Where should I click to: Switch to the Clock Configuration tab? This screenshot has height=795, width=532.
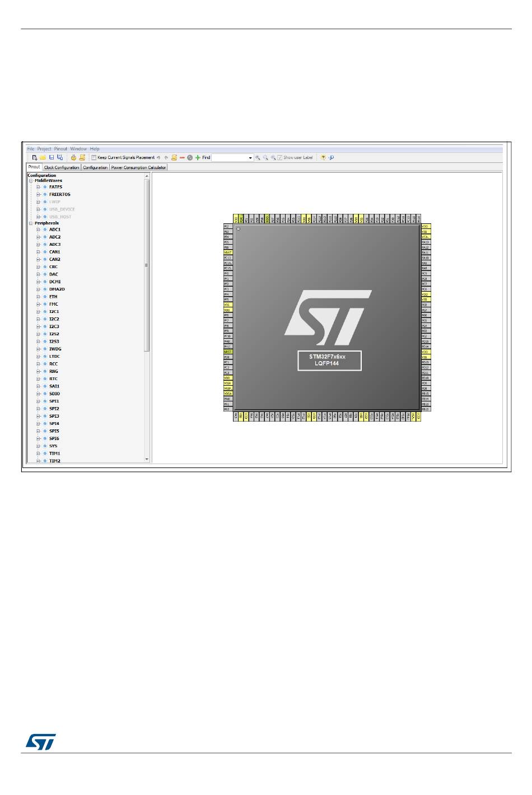62,167
